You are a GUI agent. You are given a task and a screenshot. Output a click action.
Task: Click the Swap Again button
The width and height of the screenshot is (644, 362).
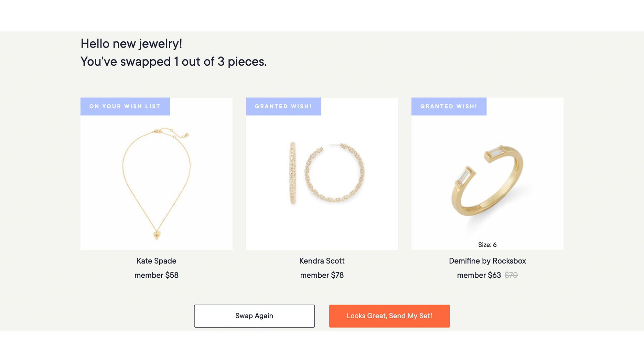(254, 316)
